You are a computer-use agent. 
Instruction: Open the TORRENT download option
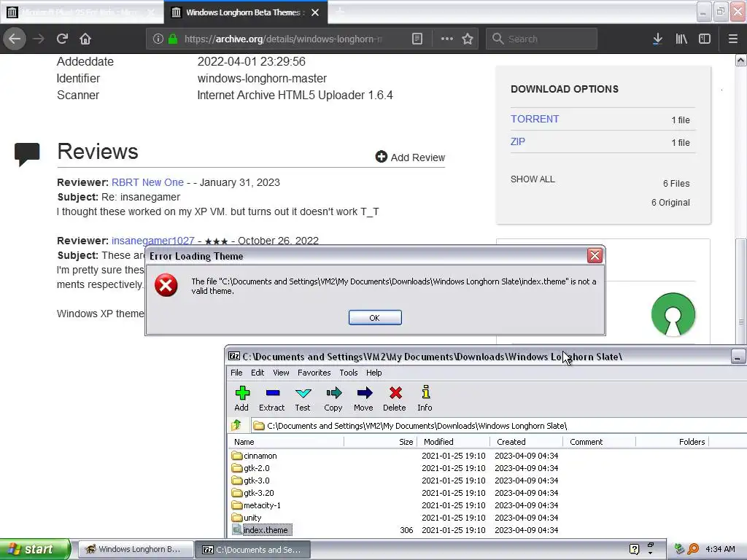(x=535, y=119)
